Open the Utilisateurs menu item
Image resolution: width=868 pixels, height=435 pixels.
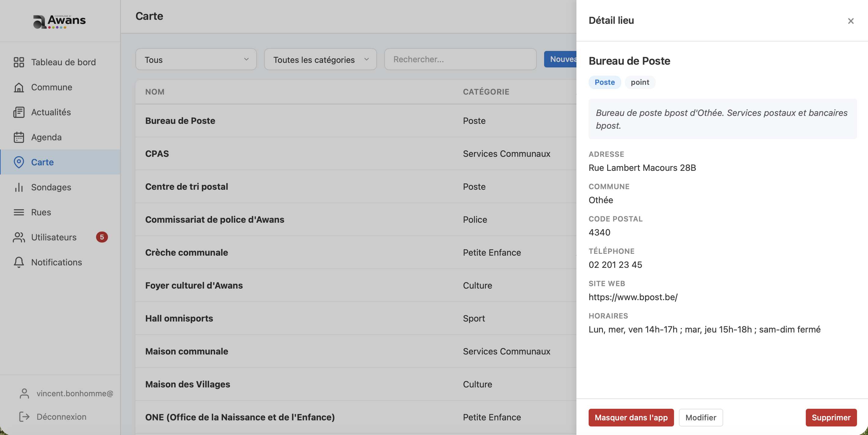tap(54, 237)
